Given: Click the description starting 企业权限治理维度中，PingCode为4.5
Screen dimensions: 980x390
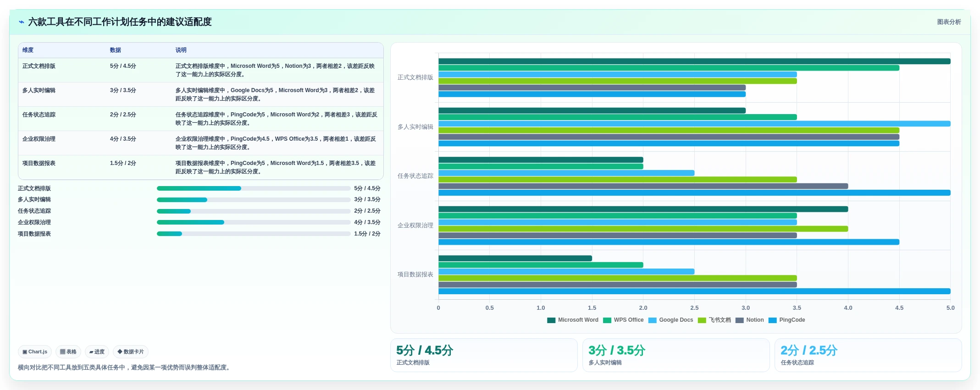Looking at the screenshot, I should point(276,143).
